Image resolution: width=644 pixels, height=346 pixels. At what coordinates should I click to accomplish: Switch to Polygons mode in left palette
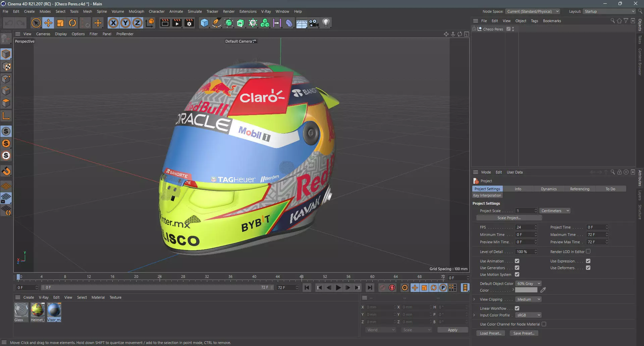tap(6, 103)
